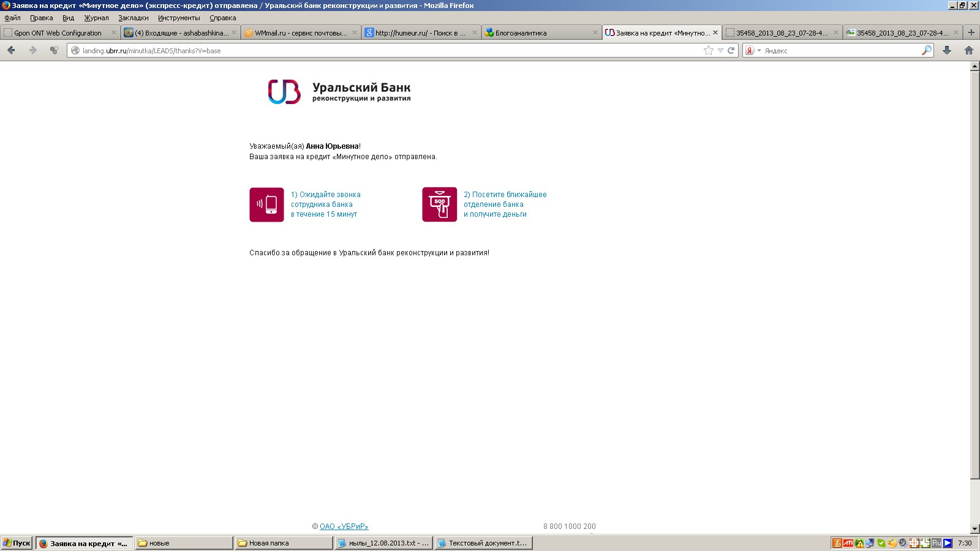Select the Заявка на кредит «Минутно… tab
This screenshot has height=551, width=980.
[661, 33]
